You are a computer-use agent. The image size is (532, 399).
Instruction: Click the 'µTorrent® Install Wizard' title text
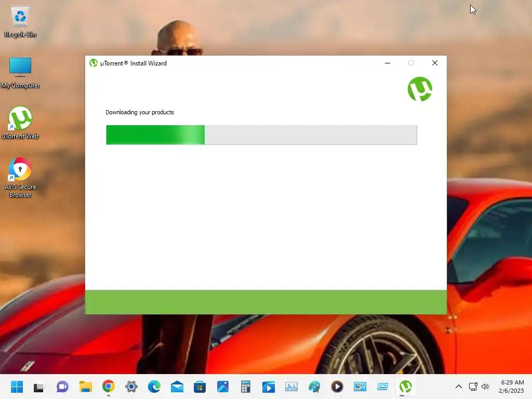[134, 63]
